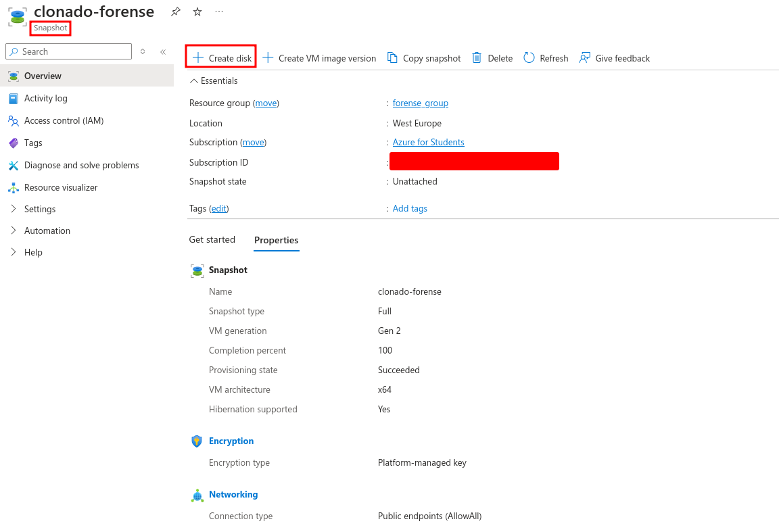This screenshot has height=532, width=779.
Task: Click the Refresh circular arrow icon
Action: click(529, 58)
